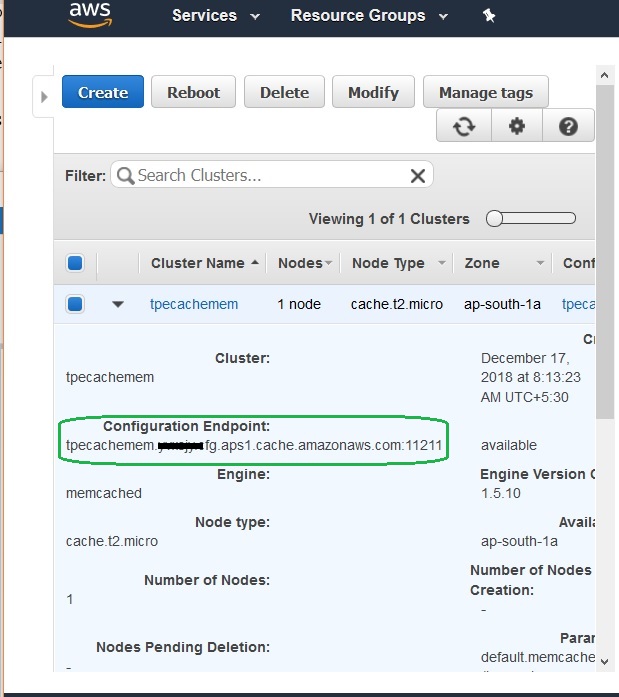This screenshot has width=619, height=697.
Task: Toggle the select-all clusters checkbox
Action: pyautogui.click(x=75, y=264)
